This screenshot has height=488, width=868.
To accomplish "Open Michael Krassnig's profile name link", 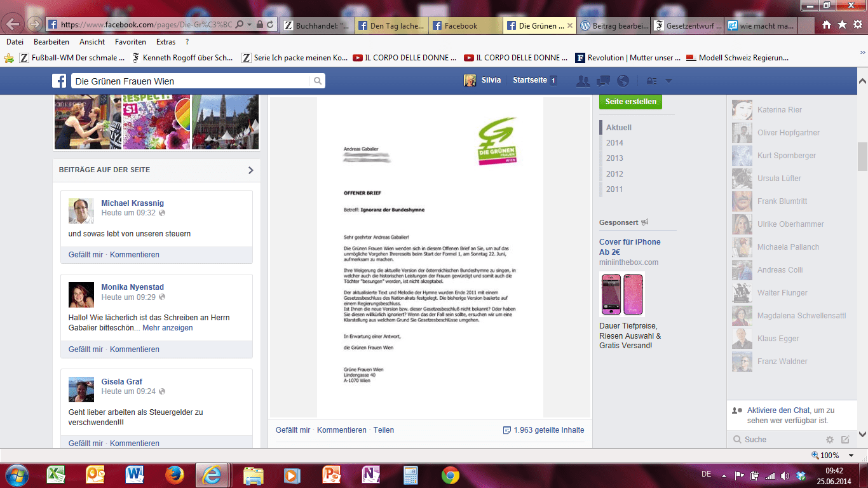I will pyautogui.click(x=132, y=203).
